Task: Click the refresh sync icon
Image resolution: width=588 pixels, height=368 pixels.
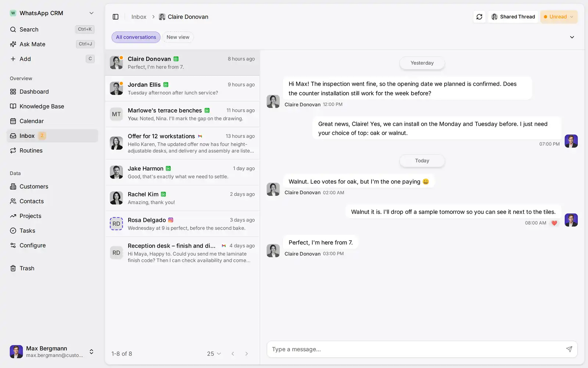Action: tap(479, 17)
